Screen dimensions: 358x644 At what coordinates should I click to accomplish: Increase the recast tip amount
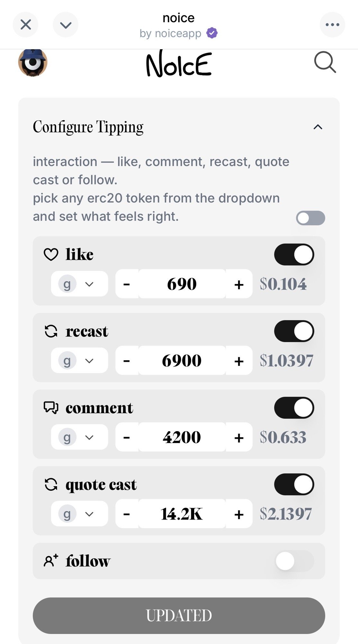(x=239, y=361)
